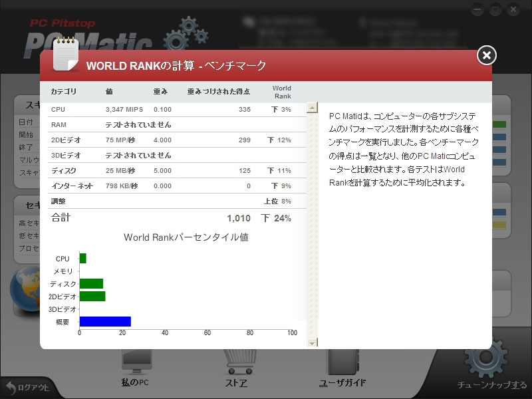
Task: Click the 合計 total label
Action: [x=61, y=217]
